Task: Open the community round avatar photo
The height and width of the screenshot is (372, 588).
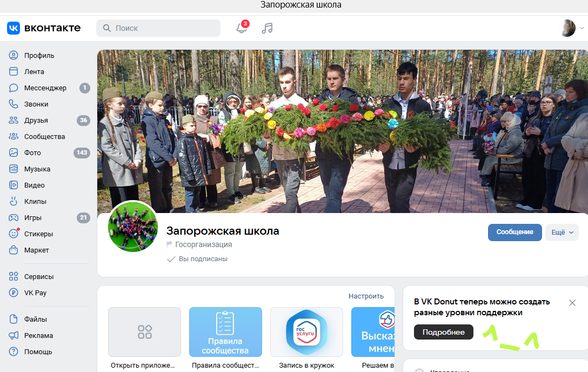Action: click(x=133, y=227)
